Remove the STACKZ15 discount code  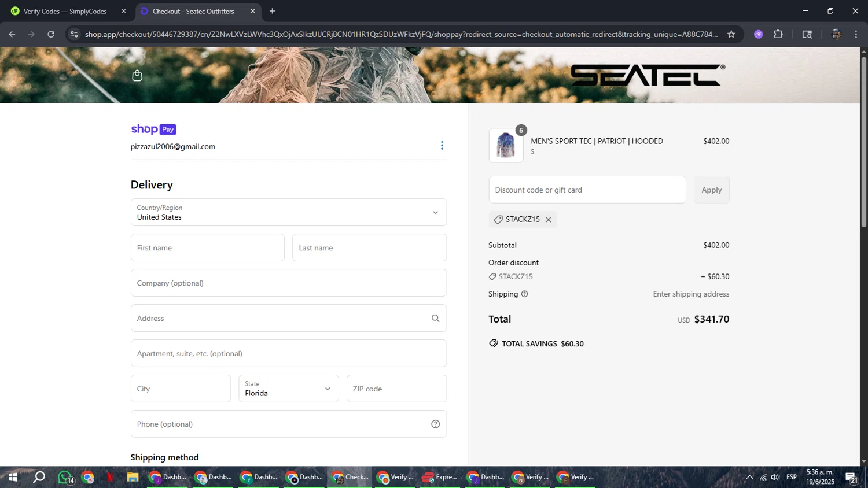(549, 219)
